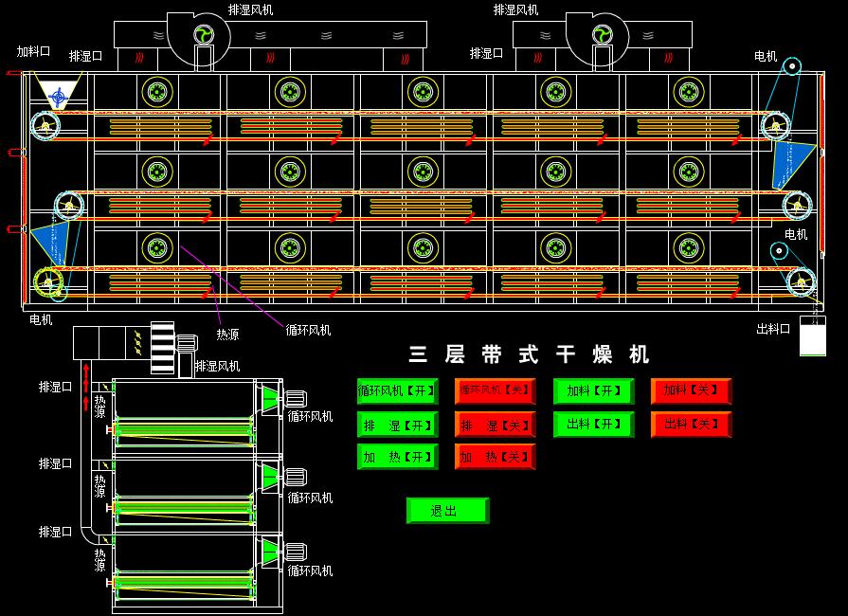
Task: Select the feed hopper under 加料口 label
Action: coord(59,96)
